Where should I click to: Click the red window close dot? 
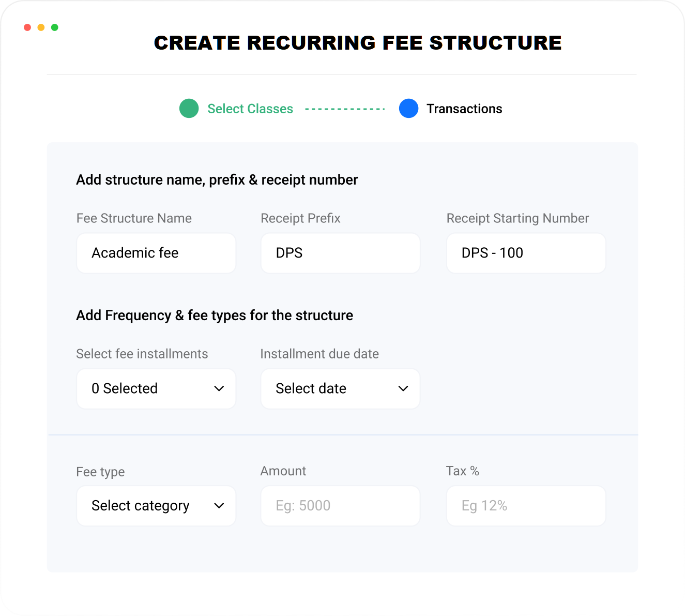27,27
